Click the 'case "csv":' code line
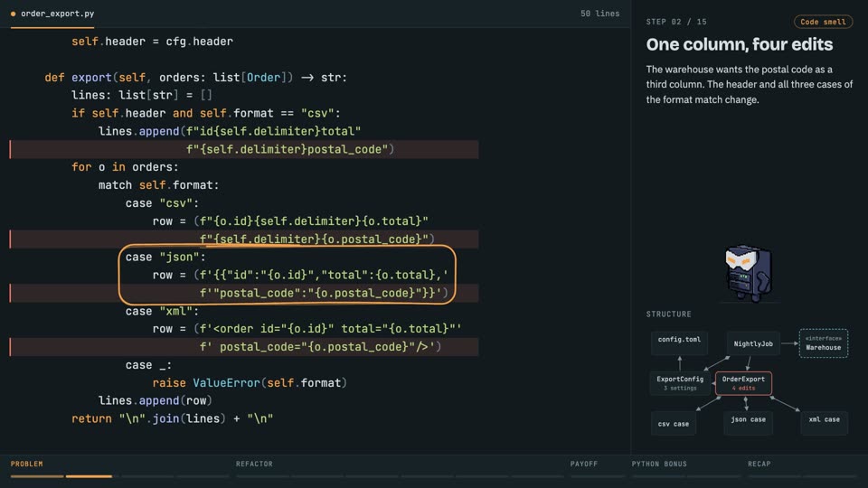Screen dimensions: 868x488 click(162, 203)
